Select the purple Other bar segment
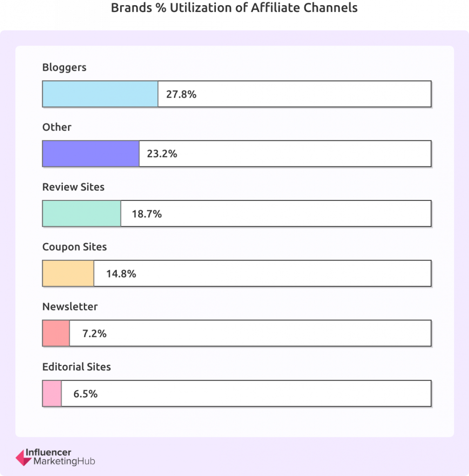Image resolution: width=469 pixels, height=476 pixels. (x=91, y=153)
